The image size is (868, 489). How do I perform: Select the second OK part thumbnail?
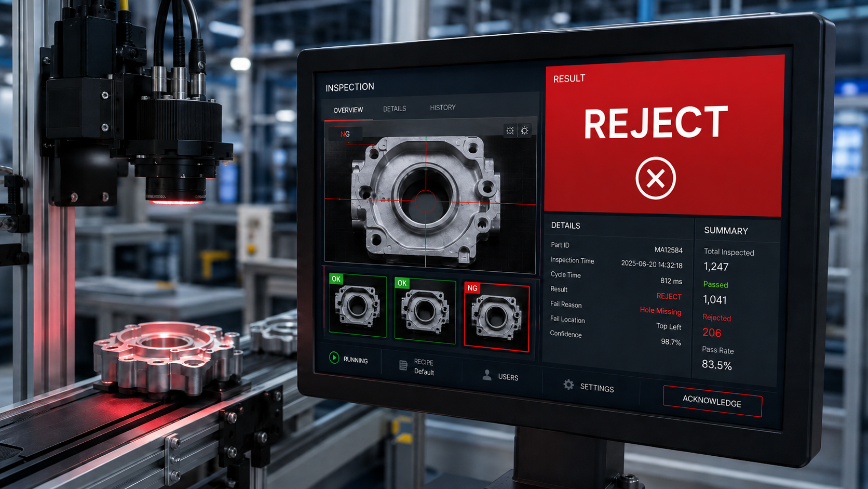(425, 311)
